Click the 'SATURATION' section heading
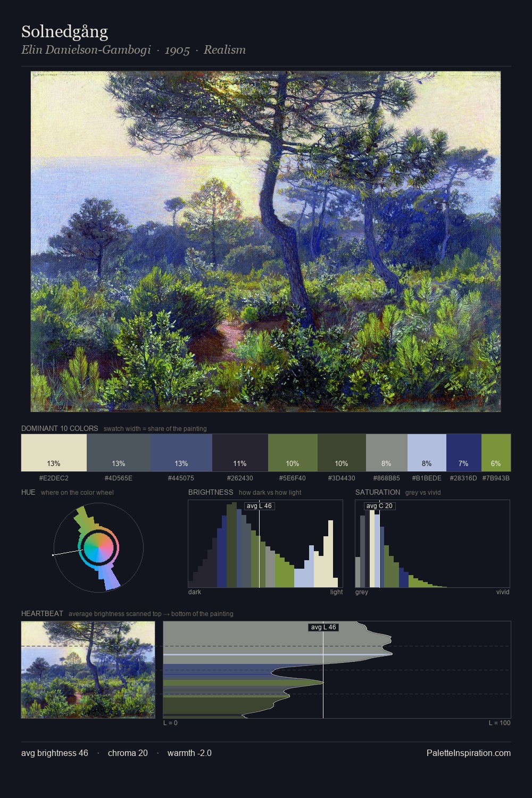This screenshot has height=798, width=532. (378, 492)
